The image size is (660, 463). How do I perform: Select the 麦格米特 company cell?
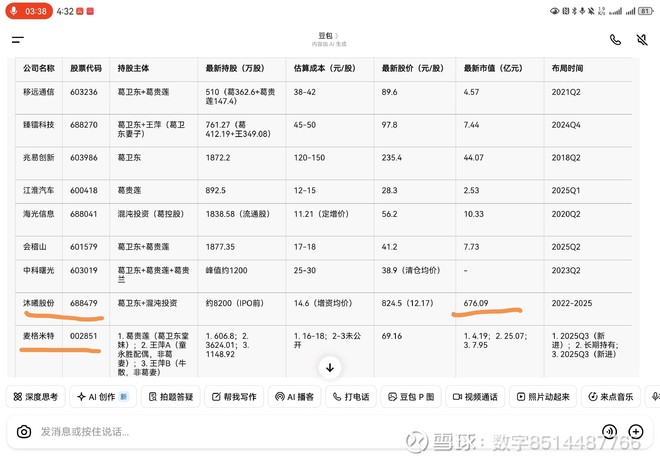pos(39,336)
